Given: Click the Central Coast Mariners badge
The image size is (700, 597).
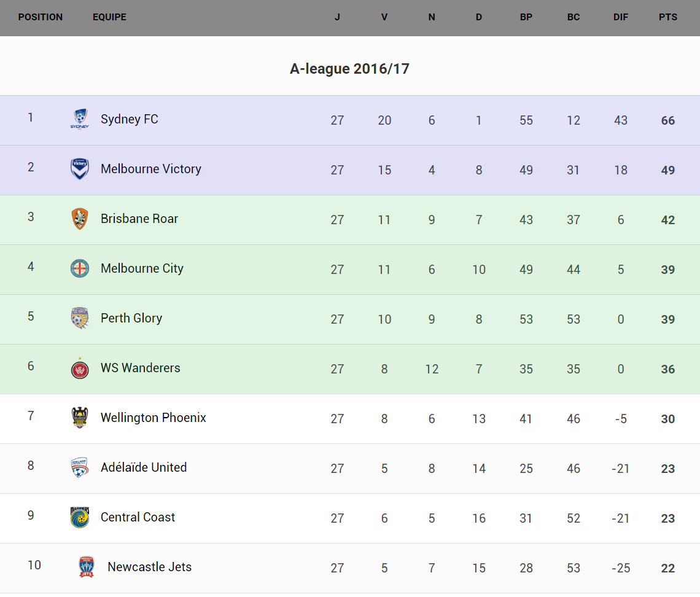Looking at the screenshot, I should (80, 517).
